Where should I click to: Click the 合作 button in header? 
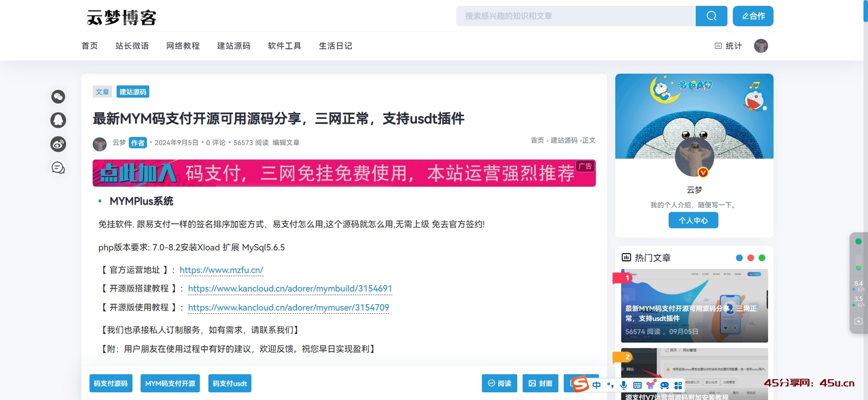pyautogui.click(x=753, y=16)
